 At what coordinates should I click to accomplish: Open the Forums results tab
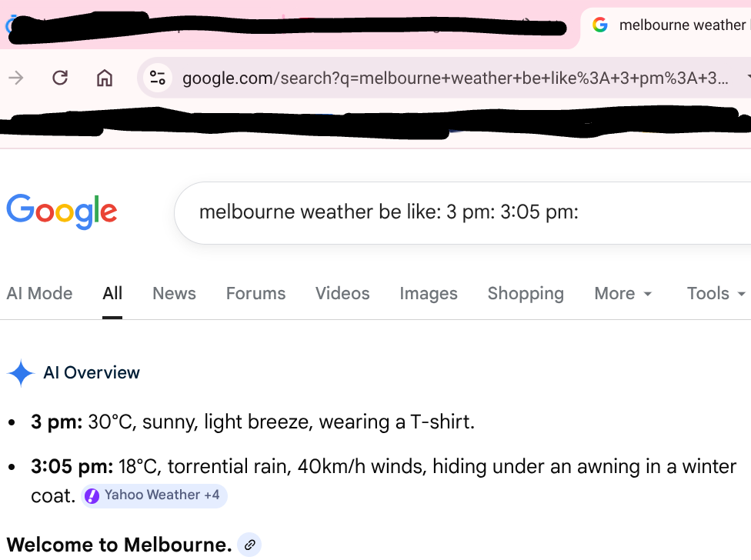pos(255,293)
